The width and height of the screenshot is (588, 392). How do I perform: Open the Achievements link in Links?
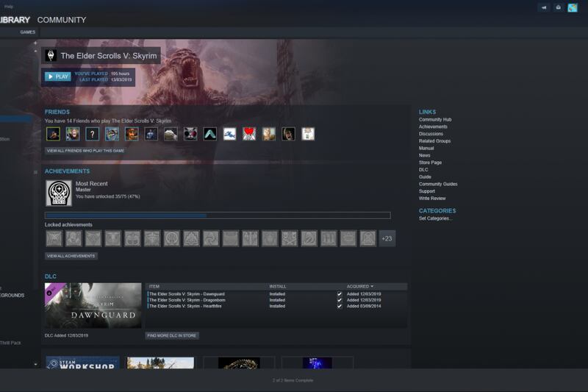tap(433, 126)
